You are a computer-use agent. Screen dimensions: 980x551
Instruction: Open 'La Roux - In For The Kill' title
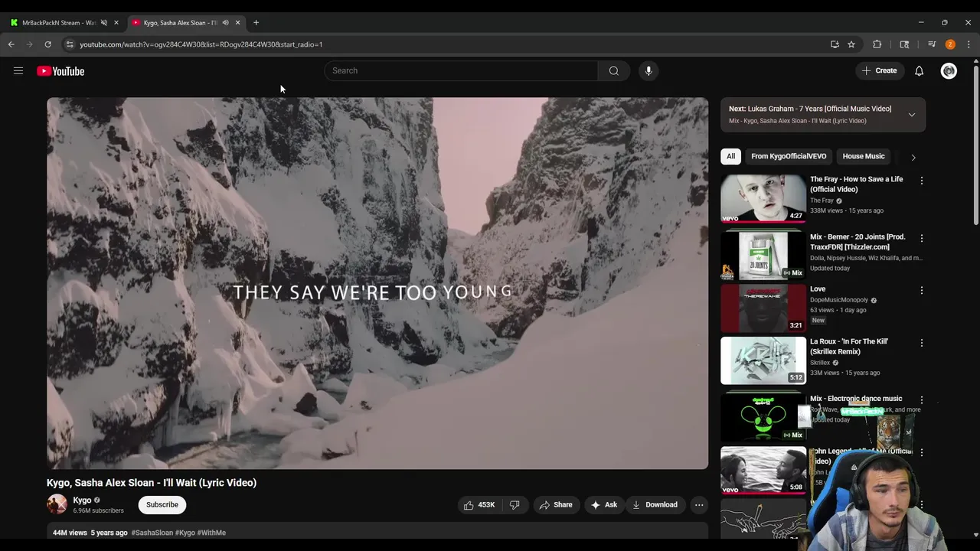tap(849, 347)
